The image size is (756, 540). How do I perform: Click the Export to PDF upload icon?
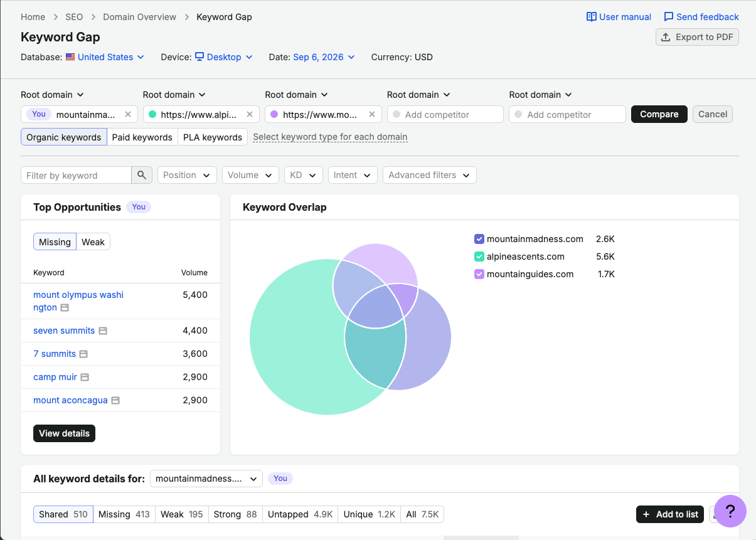click(x=666, y=37)
